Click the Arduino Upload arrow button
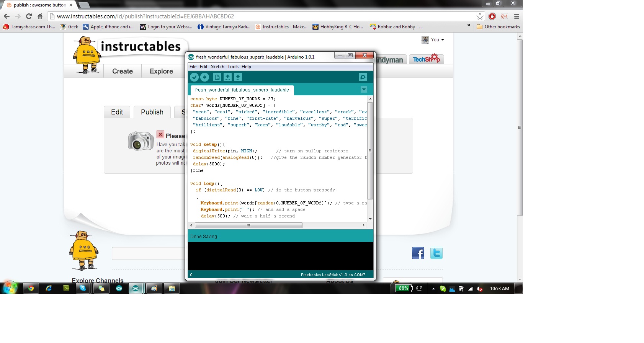The width and height of the screenshot is (644, 343). [205, 77]
